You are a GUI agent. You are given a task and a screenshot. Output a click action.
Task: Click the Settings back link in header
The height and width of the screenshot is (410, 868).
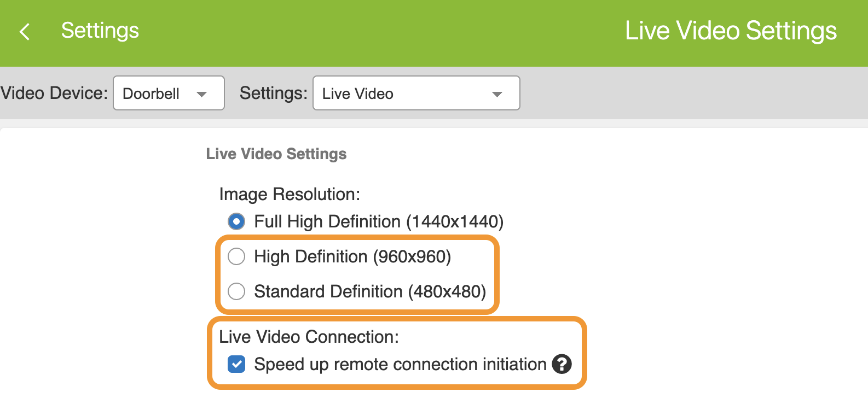click(x=100, y=31)
